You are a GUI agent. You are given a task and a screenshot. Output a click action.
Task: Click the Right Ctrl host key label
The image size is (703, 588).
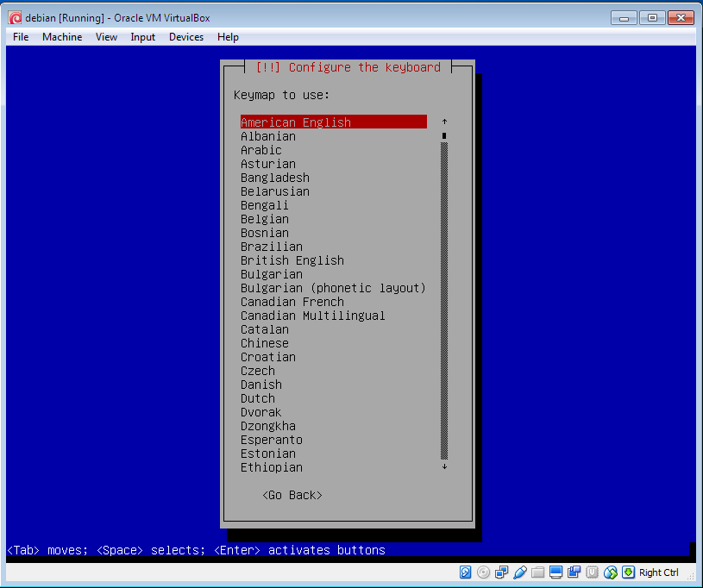coord(658,572)
